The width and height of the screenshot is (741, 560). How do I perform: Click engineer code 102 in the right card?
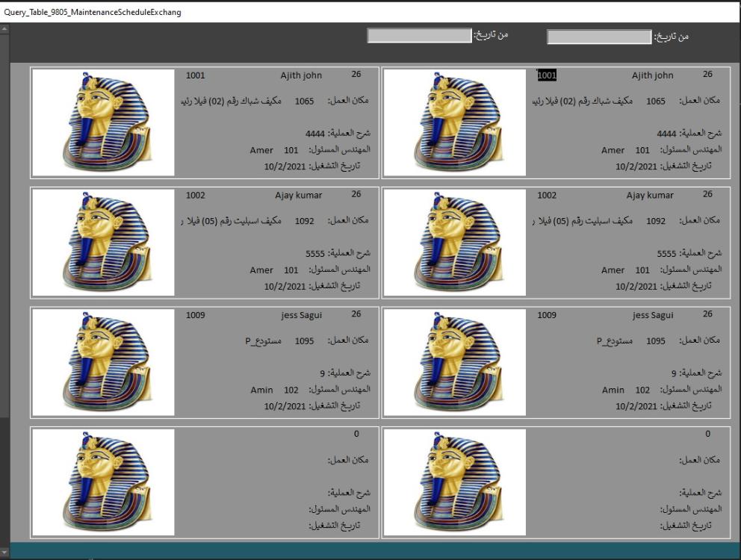tap(642, 390)
